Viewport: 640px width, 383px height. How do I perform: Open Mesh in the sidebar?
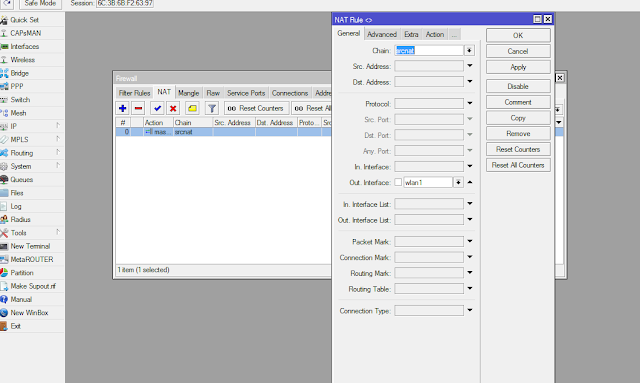(x=18, y=113)
